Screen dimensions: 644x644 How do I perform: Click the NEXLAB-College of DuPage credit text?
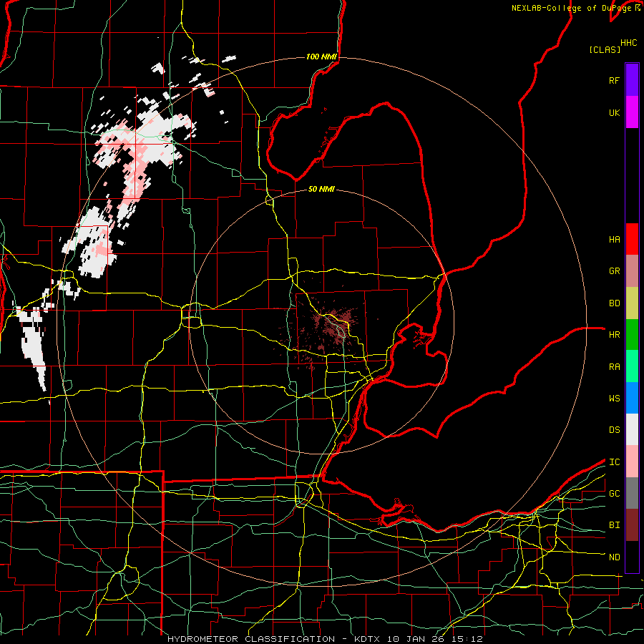pyautogui.click(x=571, y=8)
